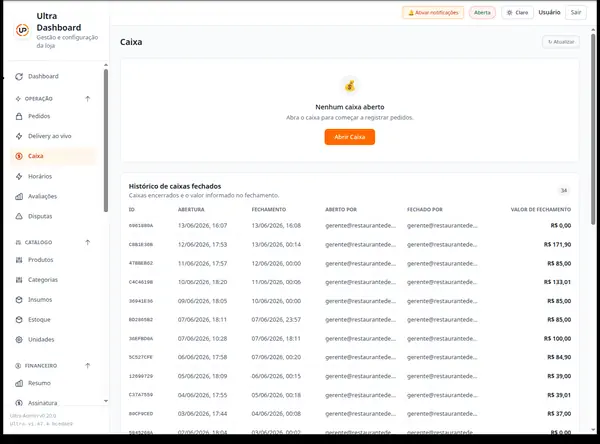Click the orange Abrir Caixa button
The height and width of the screenshot is (444, 600).
click(x=350, y=137)
